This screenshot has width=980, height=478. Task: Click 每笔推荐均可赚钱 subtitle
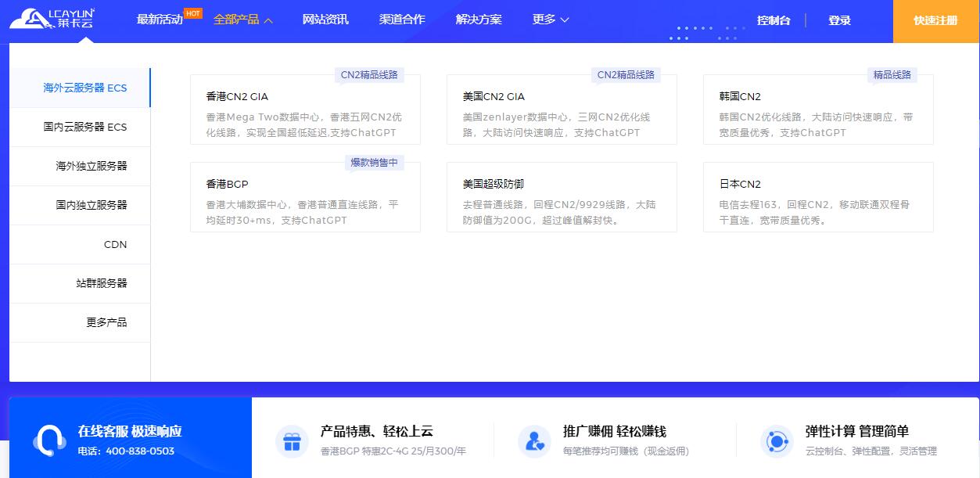626,451
